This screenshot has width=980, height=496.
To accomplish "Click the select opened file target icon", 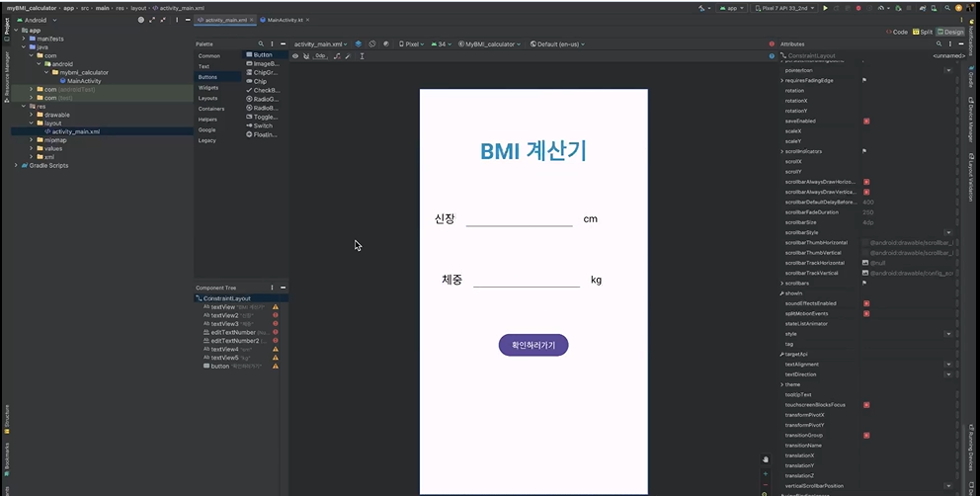I will pyautogui.click(x=141, y=20).
